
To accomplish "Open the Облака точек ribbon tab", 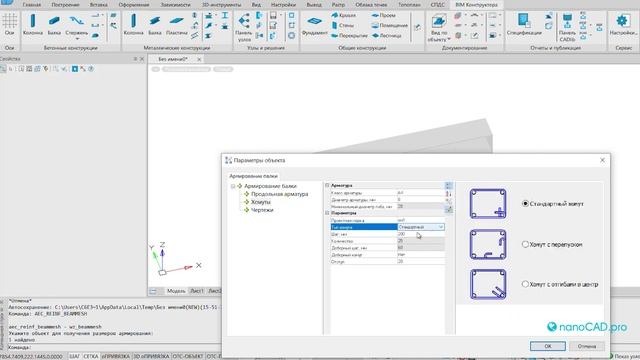I will click(x=371, y=5).
